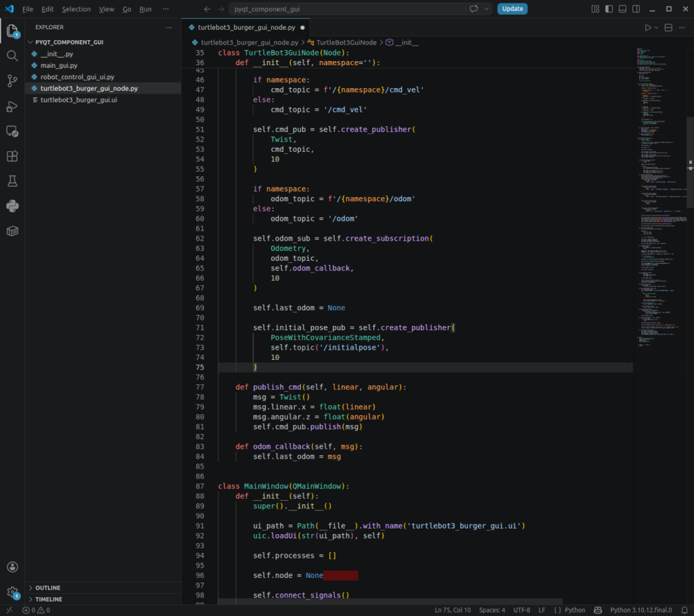
Task: Open the Run menu
Action: [145, 9]
